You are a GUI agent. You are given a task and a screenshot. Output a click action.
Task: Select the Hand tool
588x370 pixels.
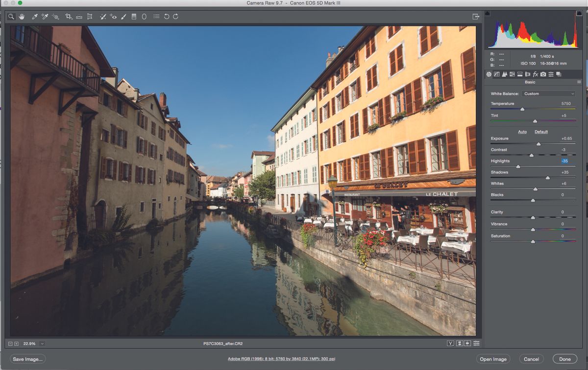pyautogui.click(x=22, y=16)
